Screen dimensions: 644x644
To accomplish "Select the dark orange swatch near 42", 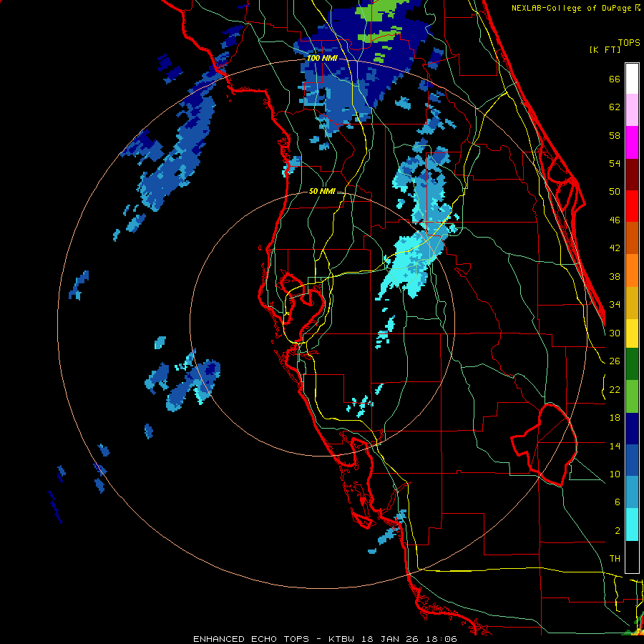I will pyautogui.click(x=632, y=238).
